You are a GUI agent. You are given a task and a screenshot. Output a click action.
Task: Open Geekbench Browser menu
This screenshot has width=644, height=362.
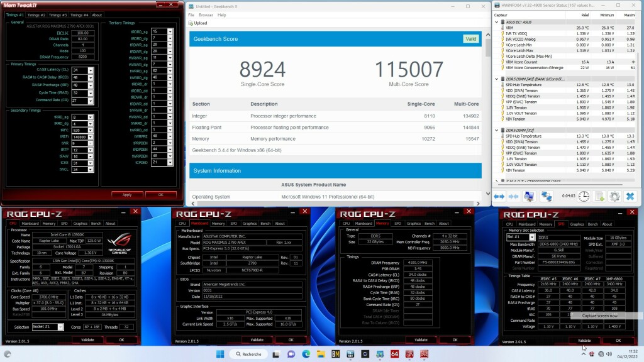tap(206, 15)
